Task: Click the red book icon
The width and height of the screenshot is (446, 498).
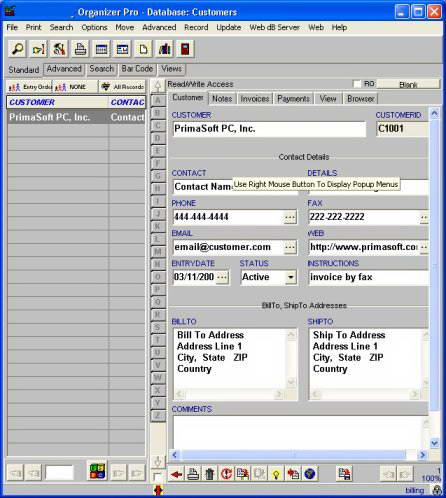Action: pos(185,49)
